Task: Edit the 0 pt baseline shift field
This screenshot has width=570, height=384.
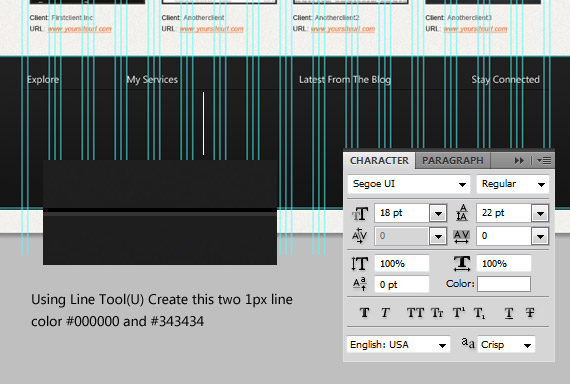Action: coord(402,284)
